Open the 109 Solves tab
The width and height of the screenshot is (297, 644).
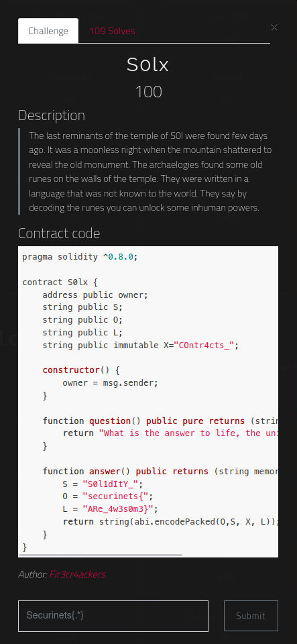click(112, 31)
